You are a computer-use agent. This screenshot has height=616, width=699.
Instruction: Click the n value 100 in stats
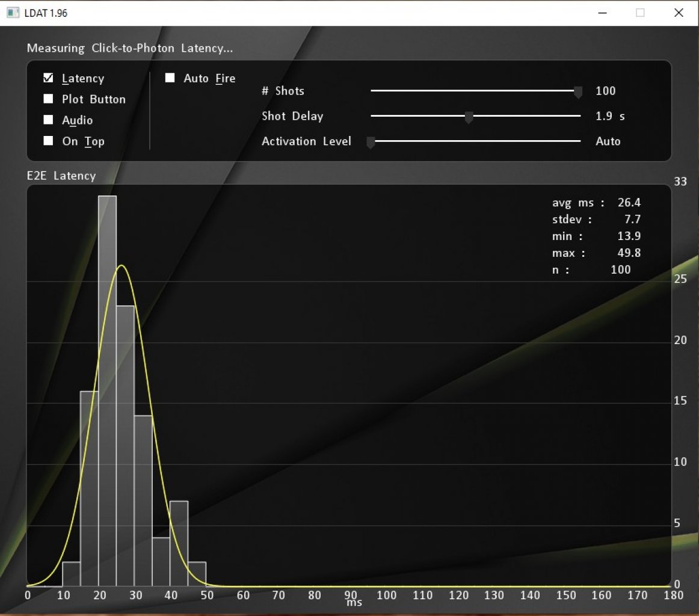tap(621, 269)
